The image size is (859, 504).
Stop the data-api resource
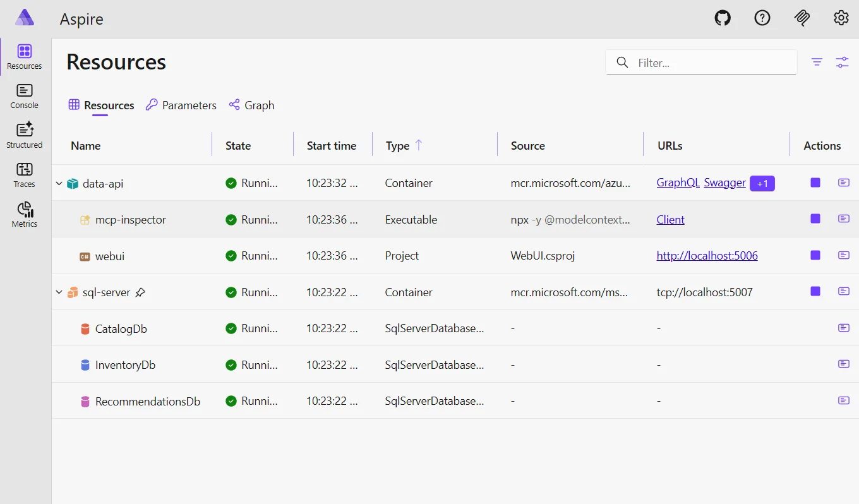click(x=815, y=183)
